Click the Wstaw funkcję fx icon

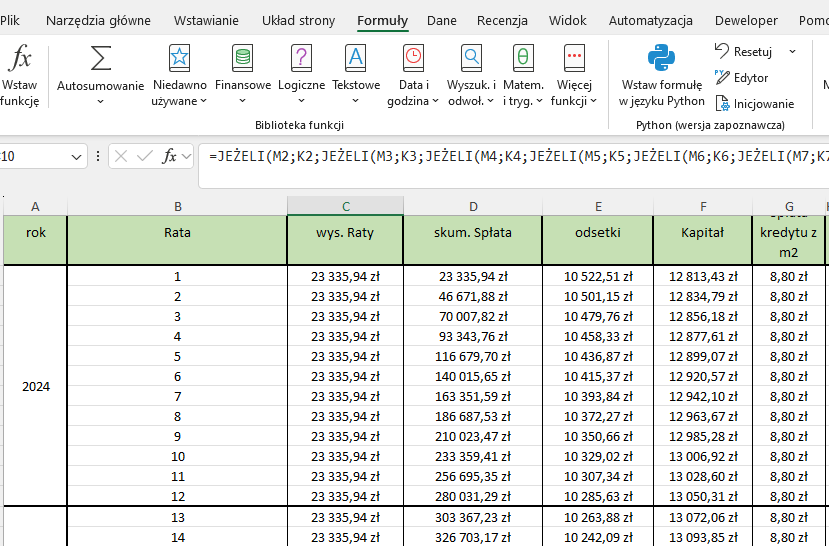(20, 57)
